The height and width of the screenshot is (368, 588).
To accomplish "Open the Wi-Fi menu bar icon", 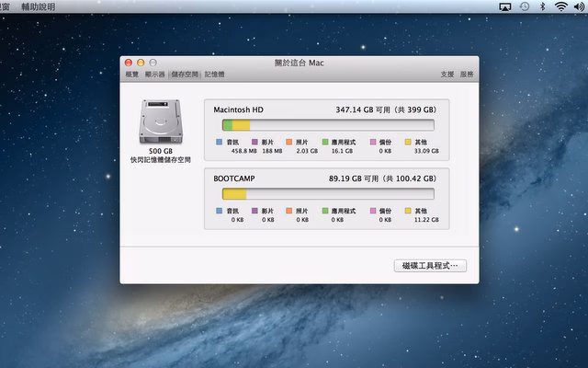I will point(561,6).
